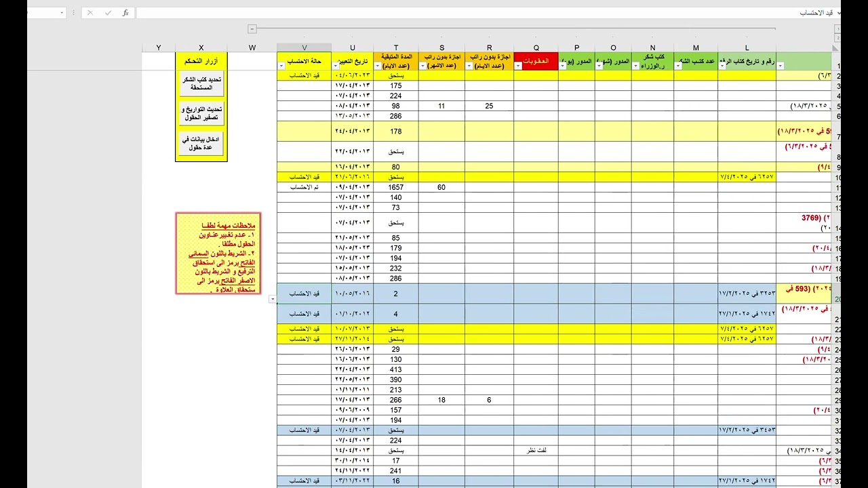The height and width of the screenshot is (488, 868).
Task: Select column T header
Action: pos(396,47)
